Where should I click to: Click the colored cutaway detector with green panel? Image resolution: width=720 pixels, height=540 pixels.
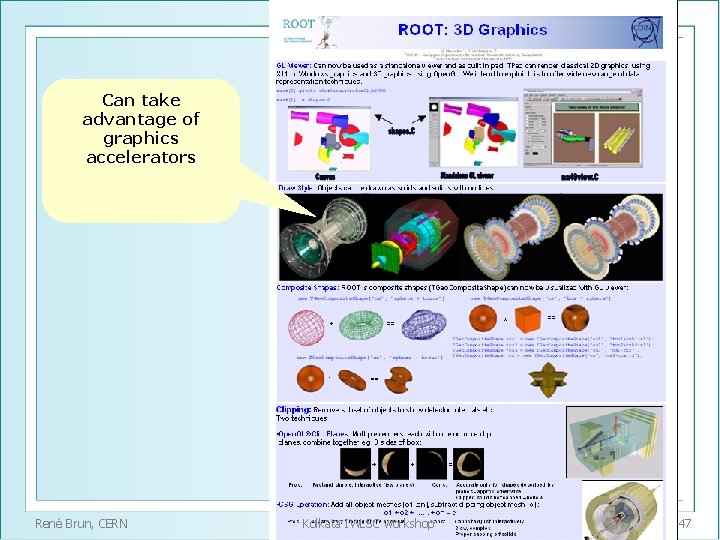click(415, 236)
